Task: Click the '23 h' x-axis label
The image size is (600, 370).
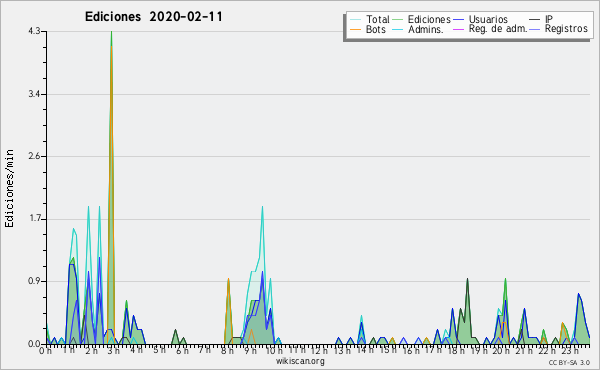Action: 569,351
